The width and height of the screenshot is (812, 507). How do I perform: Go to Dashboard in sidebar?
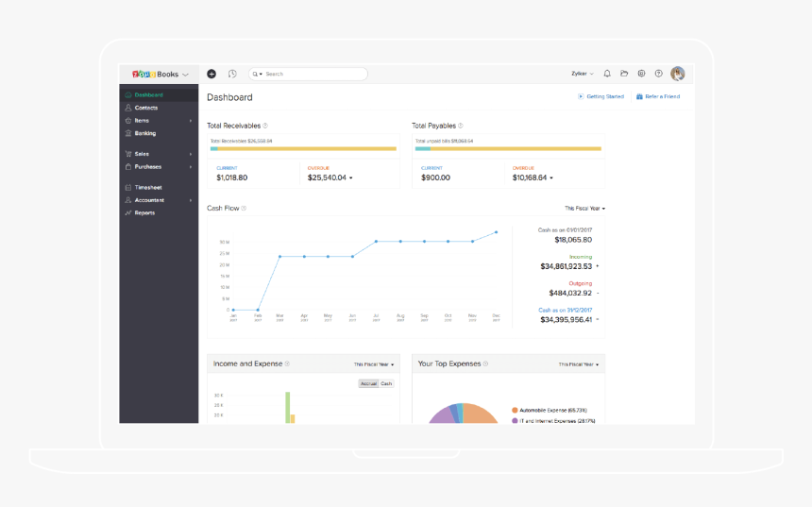pyautogui.click(x=159, y=94)
